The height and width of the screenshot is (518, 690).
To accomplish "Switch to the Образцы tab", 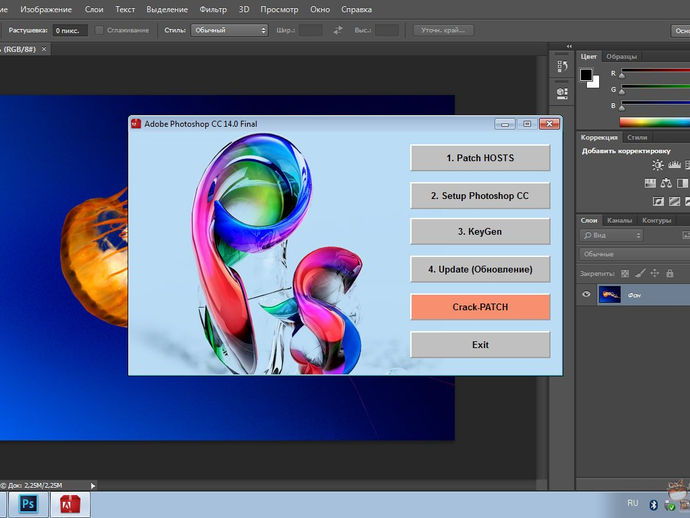I will click(621, 56).
